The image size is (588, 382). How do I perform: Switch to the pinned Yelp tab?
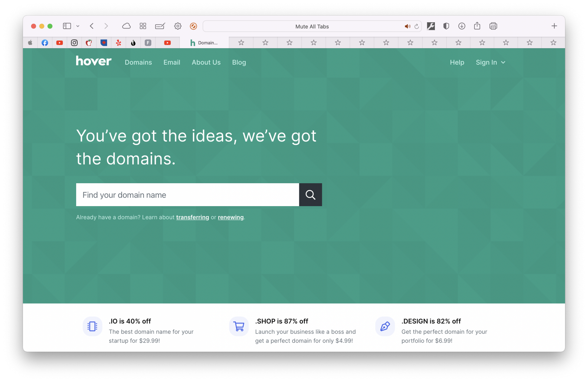[118, 43]
